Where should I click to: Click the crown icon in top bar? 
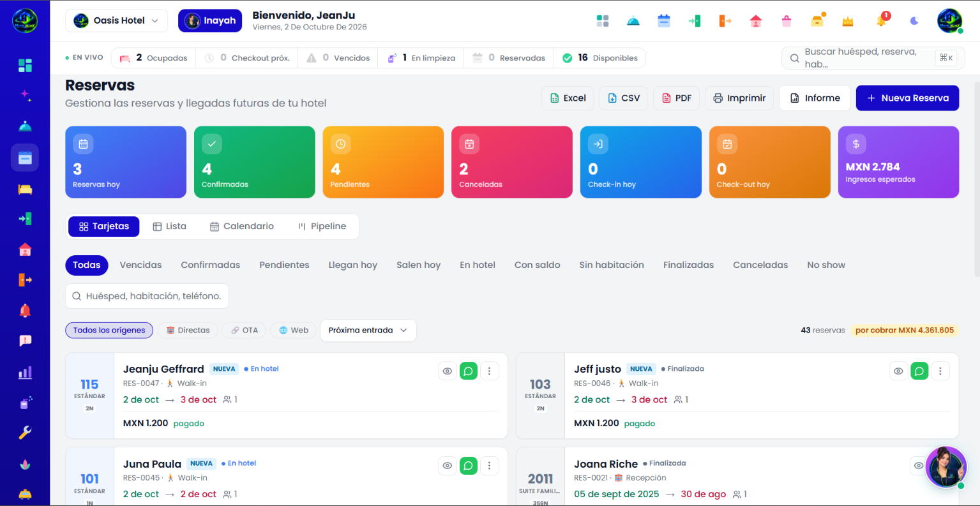(848, 21)
